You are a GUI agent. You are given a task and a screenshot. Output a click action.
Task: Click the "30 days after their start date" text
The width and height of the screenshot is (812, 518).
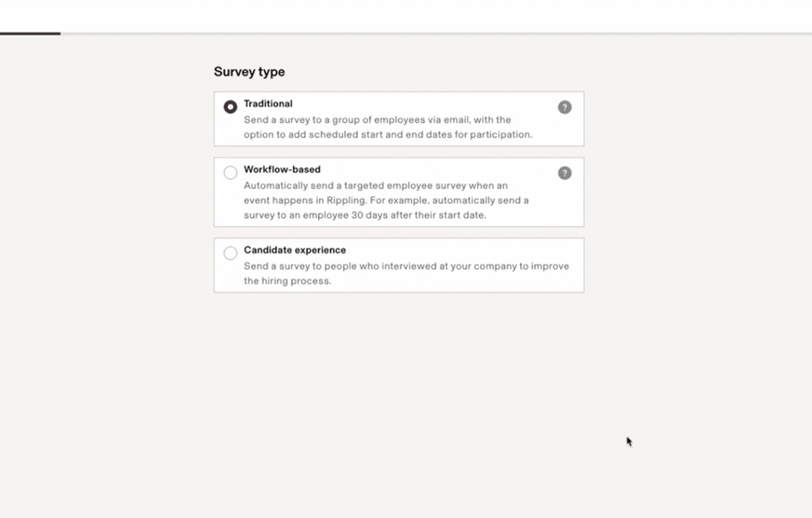(418, 216)
